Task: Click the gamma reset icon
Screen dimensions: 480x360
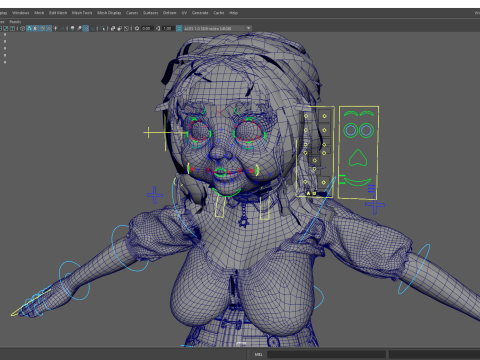Action: coord(158,28)
